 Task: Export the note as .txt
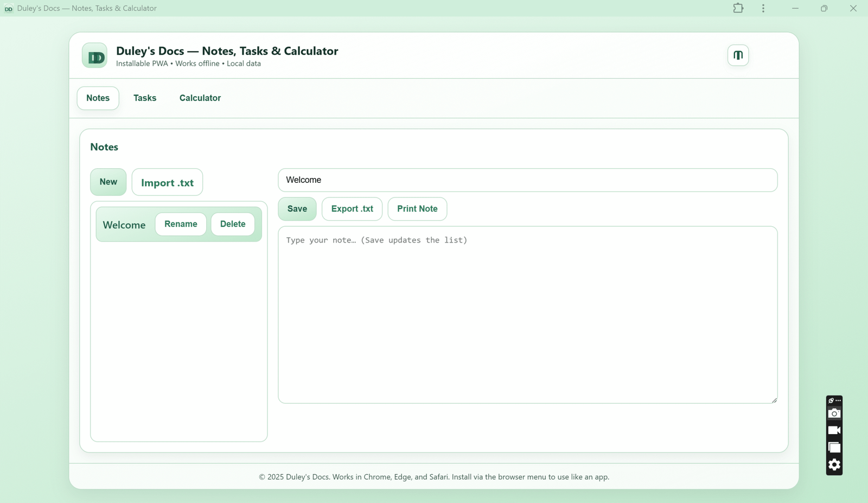[352, 209]
